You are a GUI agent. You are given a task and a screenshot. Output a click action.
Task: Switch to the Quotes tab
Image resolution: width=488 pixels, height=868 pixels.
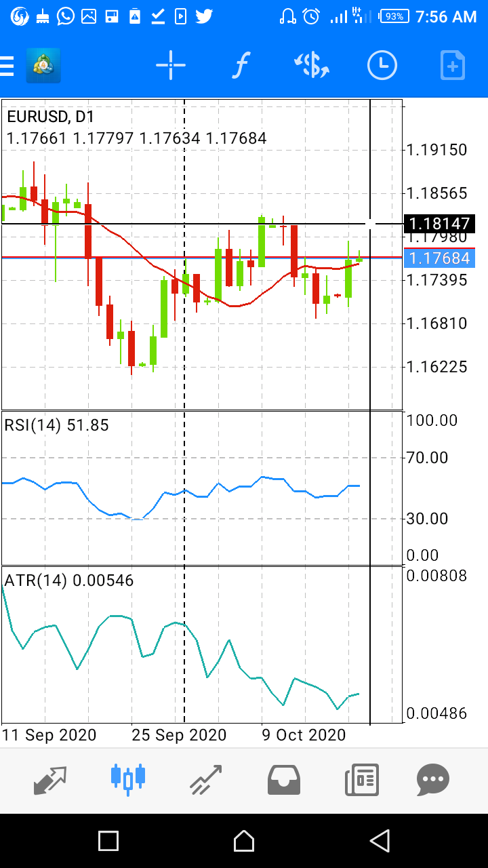(x=51, y=780)
